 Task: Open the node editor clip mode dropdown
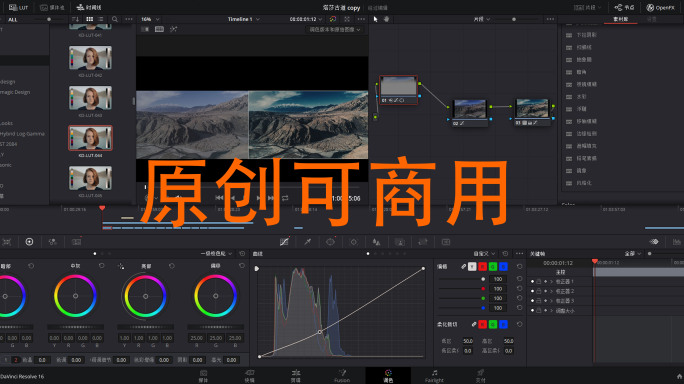482,19
